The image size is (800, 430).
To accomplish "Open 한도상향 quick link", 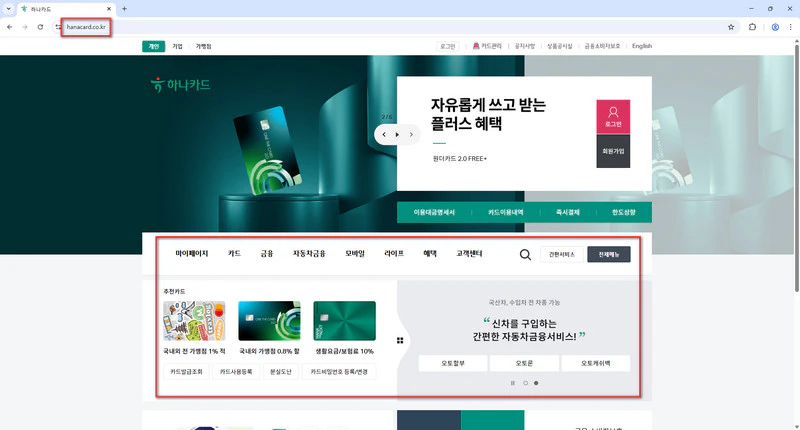I will tap(623, 212).
